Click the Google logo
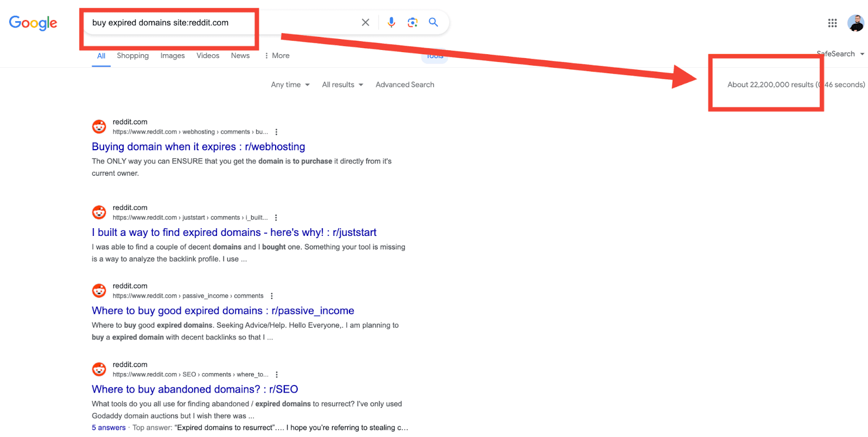This screenshot has width=868, height=437. (33, 23)
